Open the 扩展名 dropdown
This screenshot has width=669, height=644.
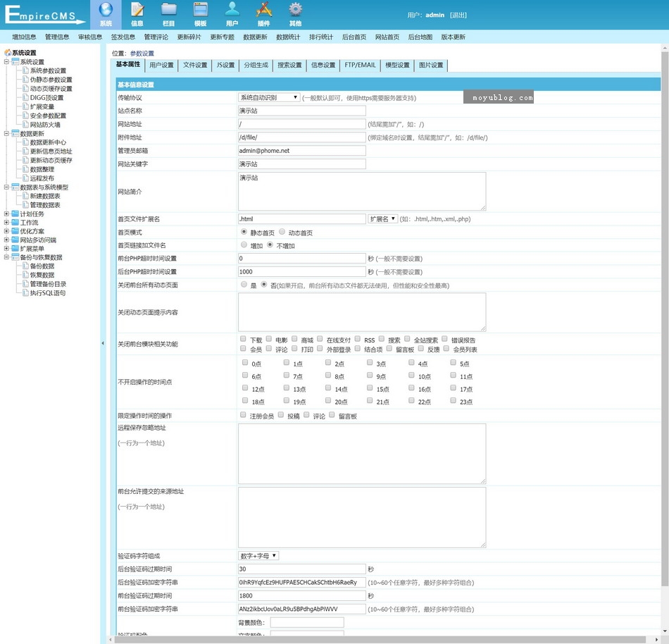(382, 218)
